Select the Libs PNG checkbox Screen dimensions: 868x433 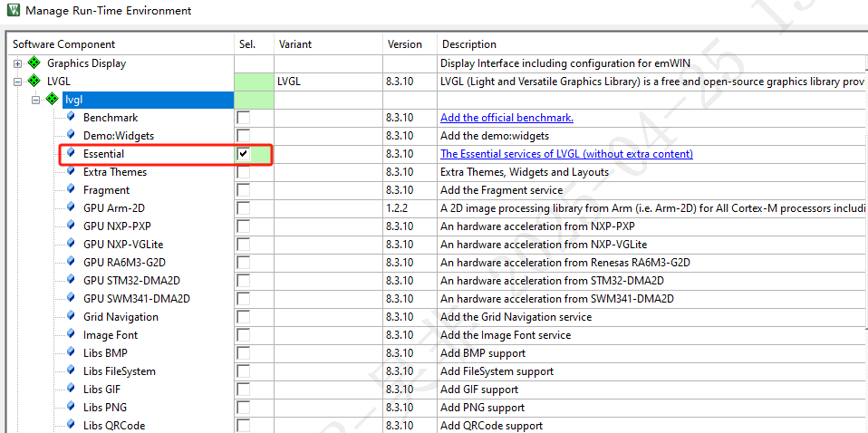coord(243,408)
